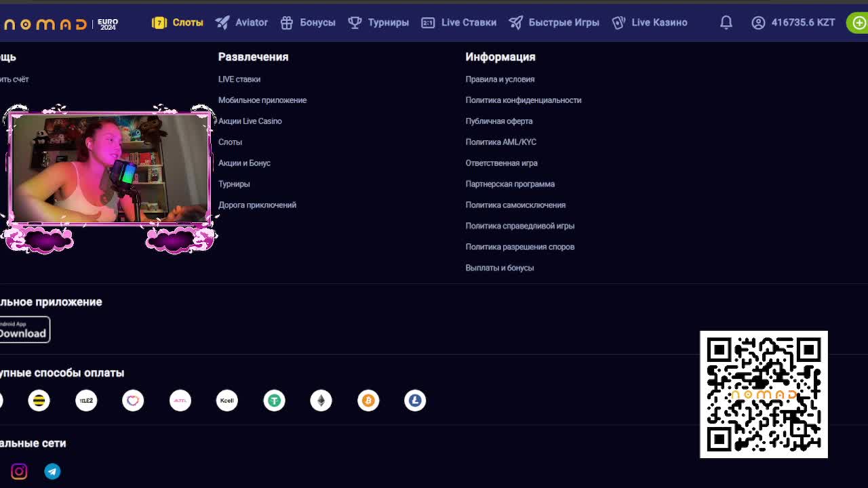Viewport: 868px width, 488px height.
Task: Open Политика справедливой игры
Action: click(x=519, y=226)
